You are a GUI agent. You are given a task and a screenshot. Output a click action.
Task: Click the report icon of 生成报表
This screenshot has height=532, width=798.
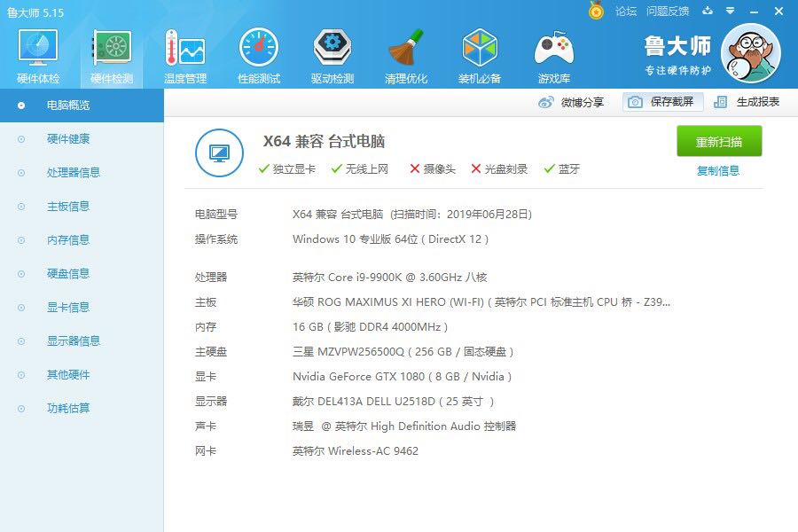click(720, 102)
